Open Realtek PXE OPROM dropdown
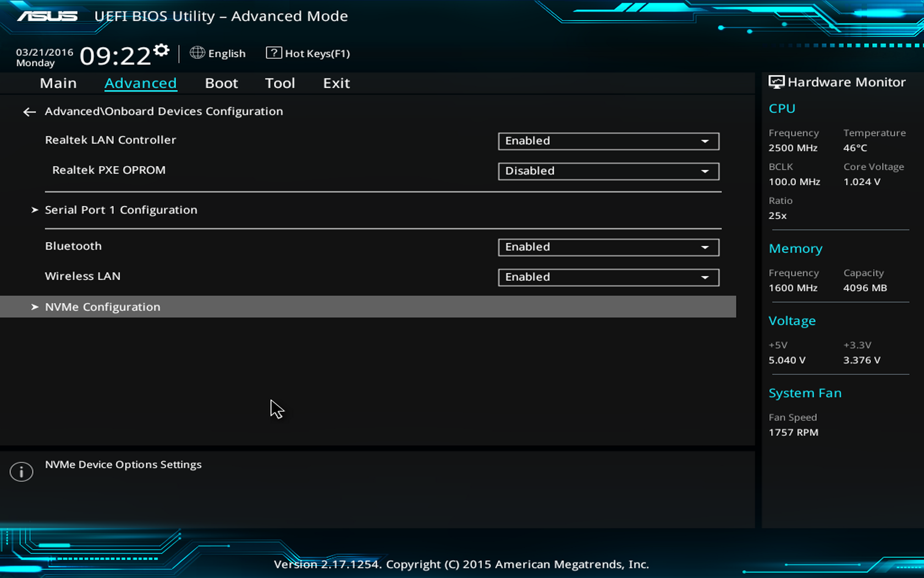The width and height of the screenshot is (924, 578). [x=608, y=171]
